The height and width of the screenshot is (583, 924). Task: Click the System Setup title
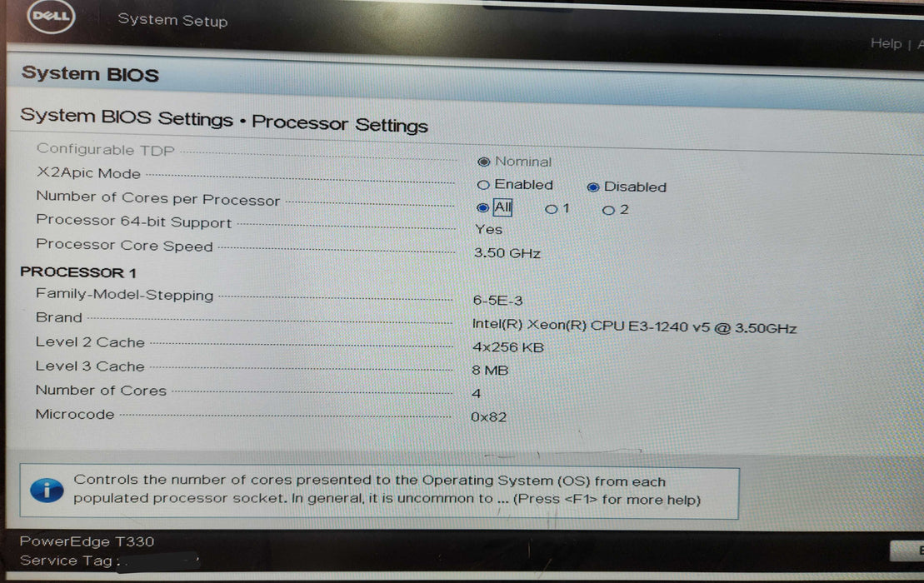[172, 20]
